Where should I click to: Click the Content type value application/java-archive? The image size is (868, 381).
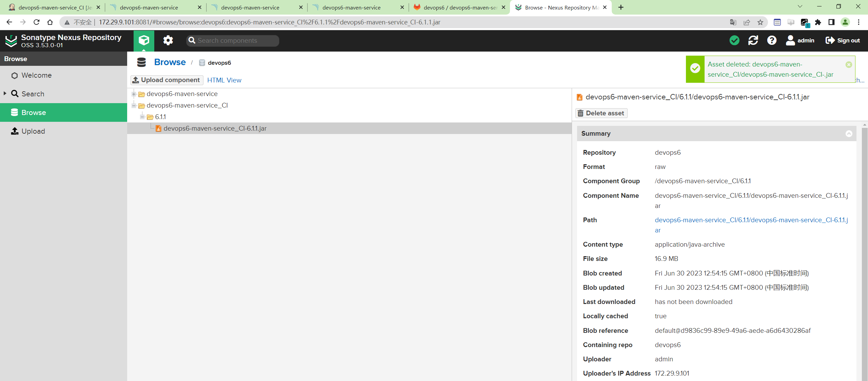point(690,245)
